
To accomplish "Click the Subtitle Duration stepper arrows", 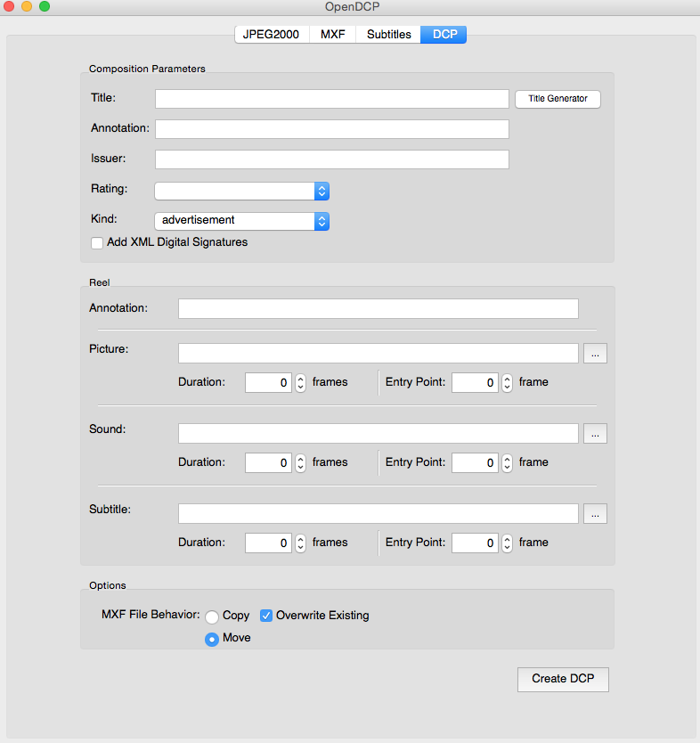I will click(300, 543).
